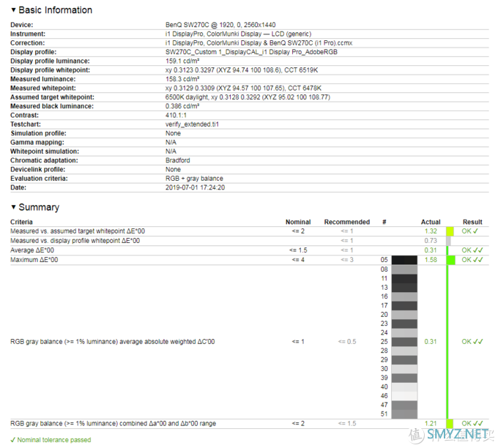
Task: Click green bar beside 1.58 value
Action: (450, 260)
